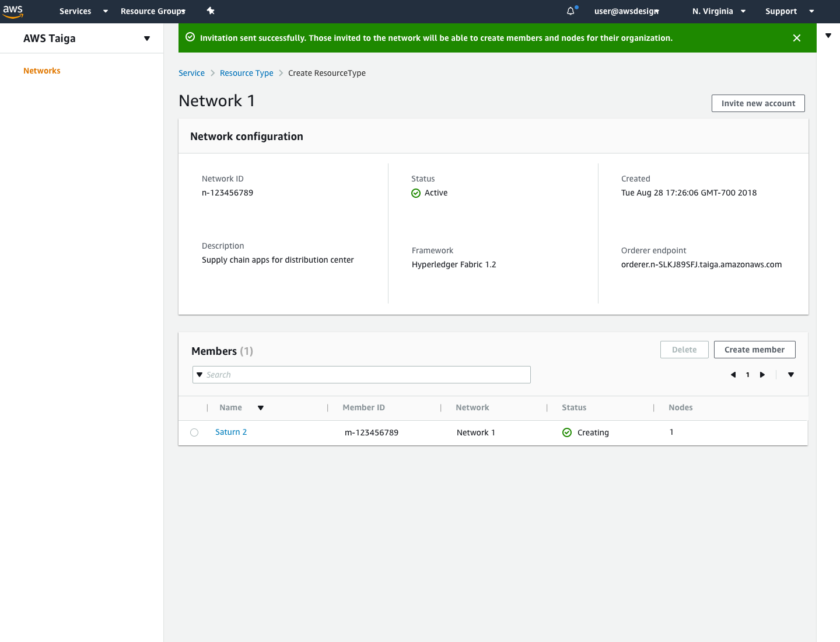Click the Network column header
This screenshot has width=840, height=642.
(x=472, y=407)
